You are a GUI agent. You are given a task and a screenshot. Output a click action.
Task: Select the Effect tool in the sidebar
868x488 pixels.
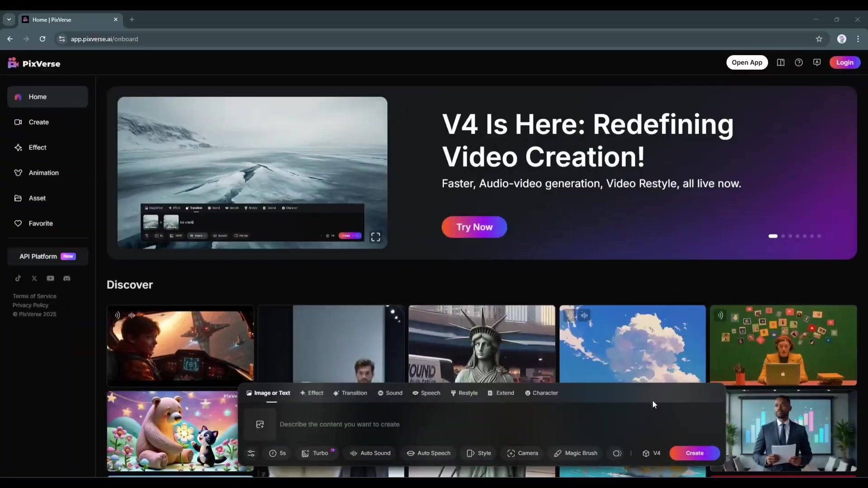tap(37, 147)
